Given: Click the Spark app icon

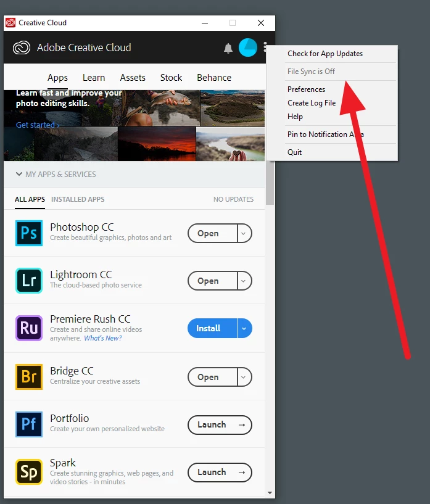Looking at the screenshot, I should (x=29, y=472).
